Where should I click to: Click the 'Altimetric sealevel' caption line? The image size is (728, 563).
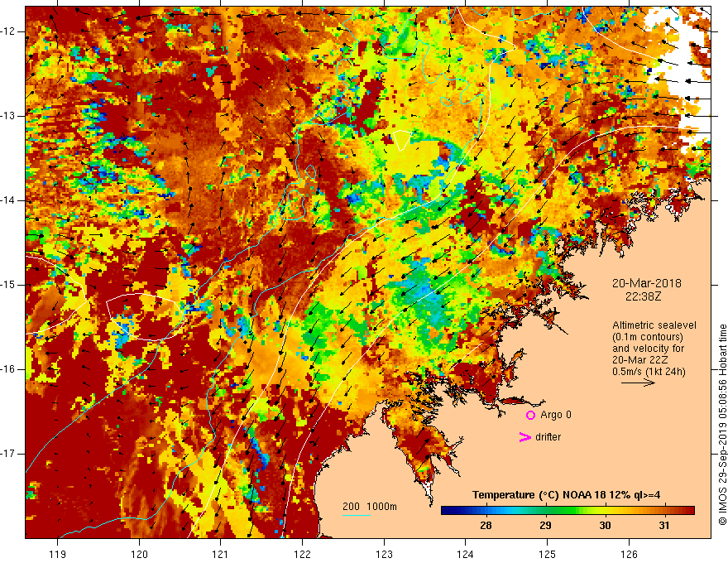[654, 325]
